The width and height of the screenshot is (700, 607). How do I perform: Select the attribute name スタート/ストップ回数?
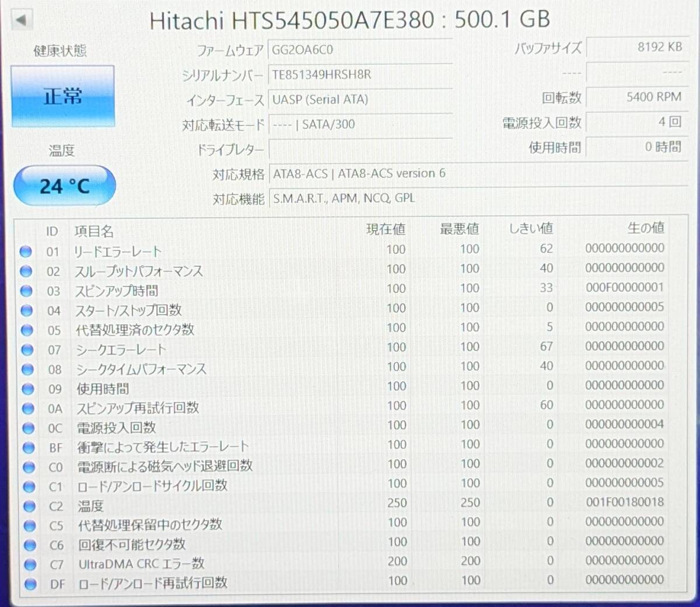click(x=128, y=311)
